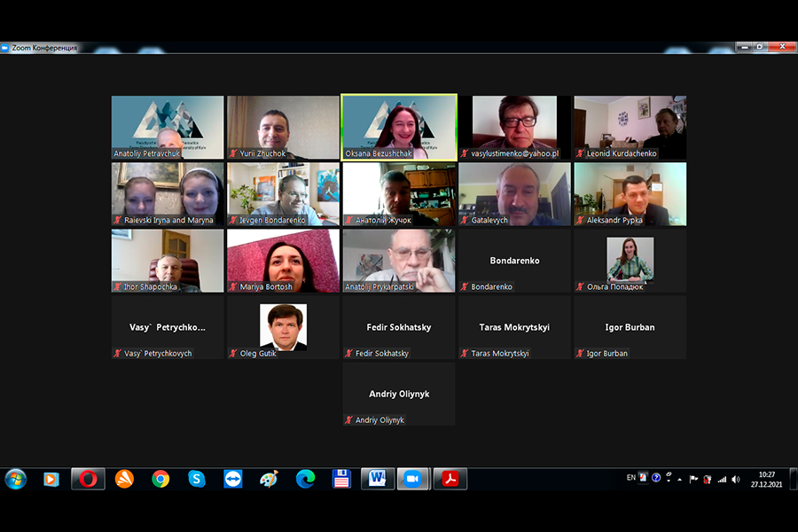Restore down the Zoom window
Viewport: 798px width, 532px height.
pos(759,47)
